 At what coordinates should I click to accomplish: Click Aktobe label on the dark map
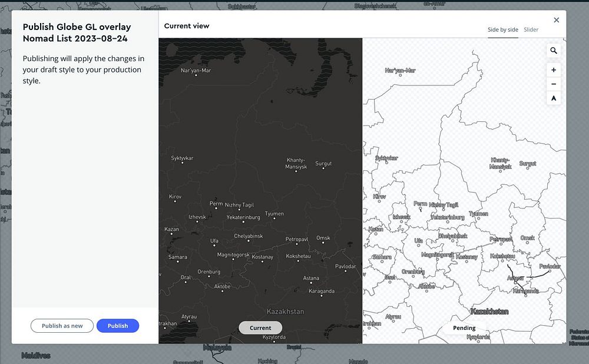[x=223, y=286]
